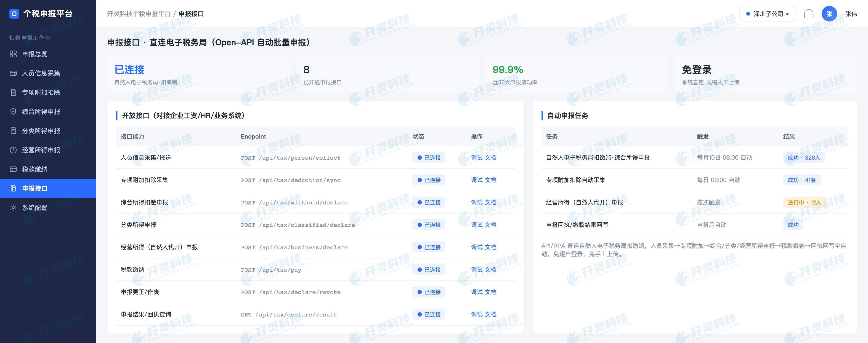868x343 pixels.
Task: Click 调试 for 专项附加扣除采集 row
Action: point(476,180)
